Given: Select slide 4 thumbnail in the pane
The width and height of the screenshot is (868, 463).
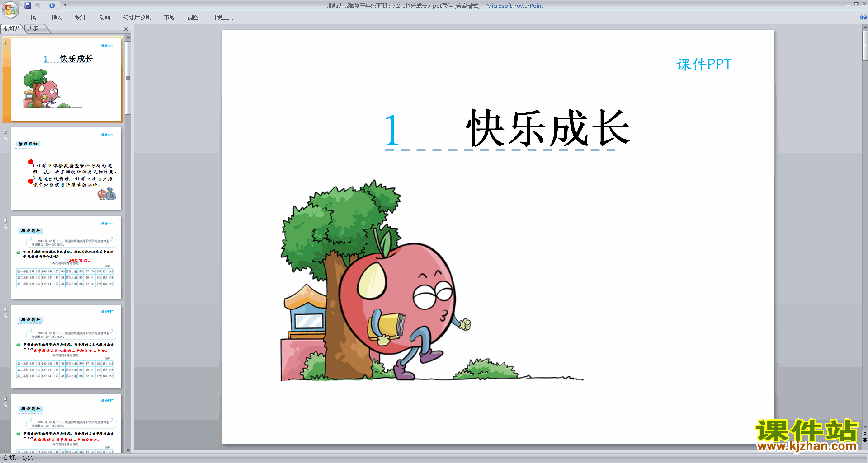Looking at the screenshot, I should pyautogui.click(x=66, y=346).
